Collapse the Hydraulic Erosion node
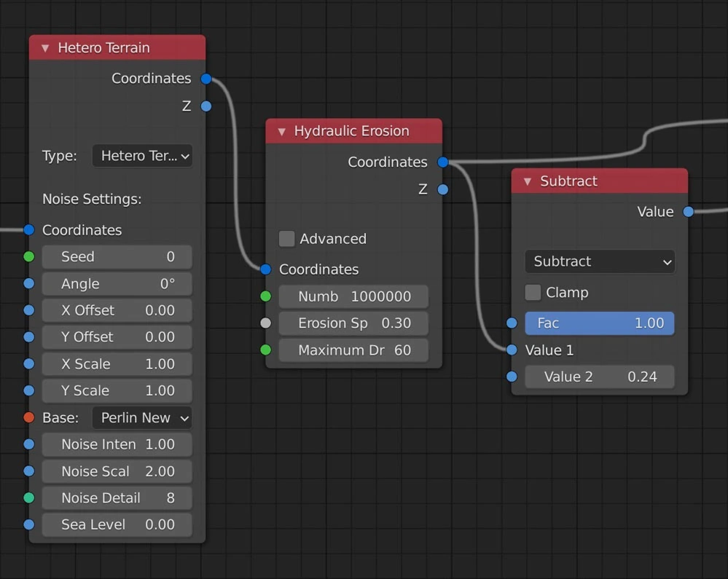The image size is (728, 579). pyautogui.click(x=281, y=131)
